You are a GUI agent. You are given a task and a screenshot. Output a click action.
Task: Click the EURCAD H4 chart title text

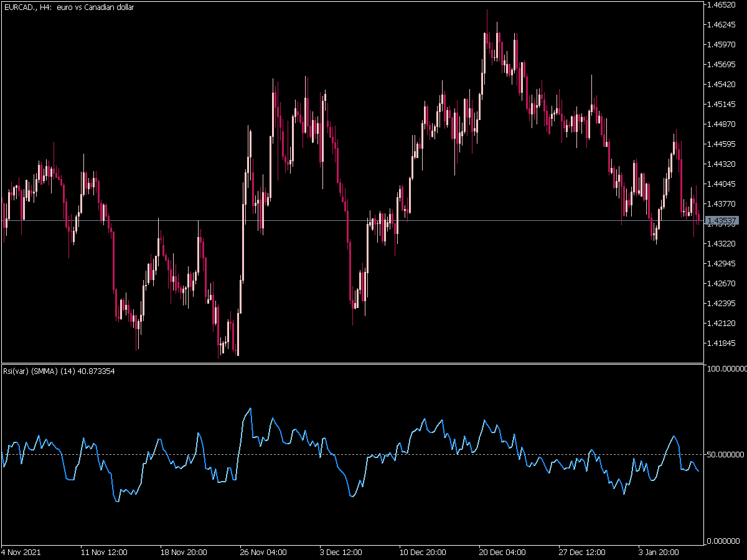tap(68, 7)
